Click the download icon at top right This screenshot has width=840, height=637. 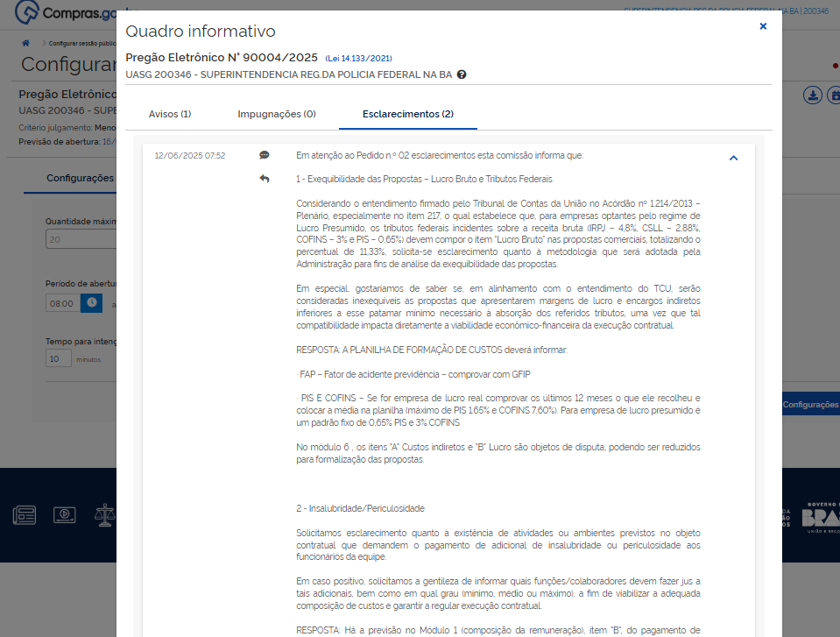point(813,96)
